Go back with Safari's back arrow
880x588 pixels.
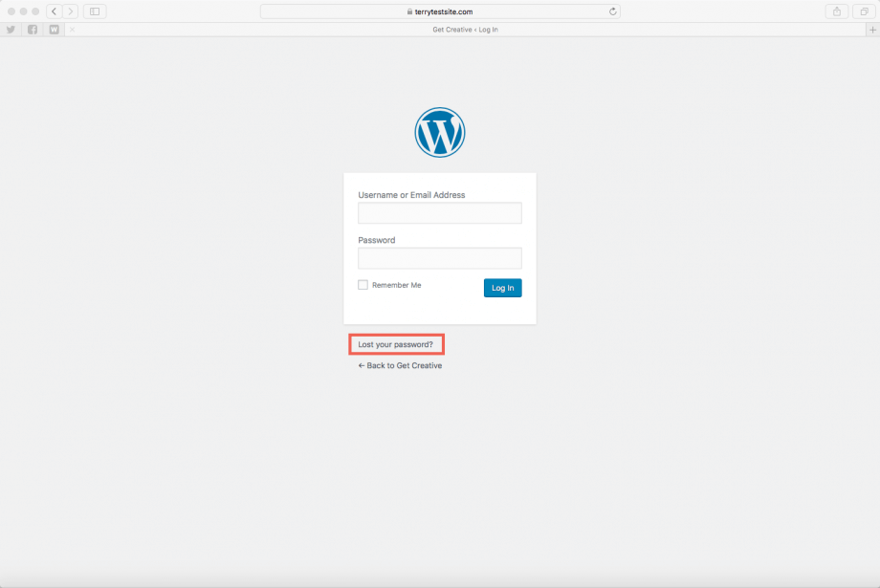click(x=54, y=11)
